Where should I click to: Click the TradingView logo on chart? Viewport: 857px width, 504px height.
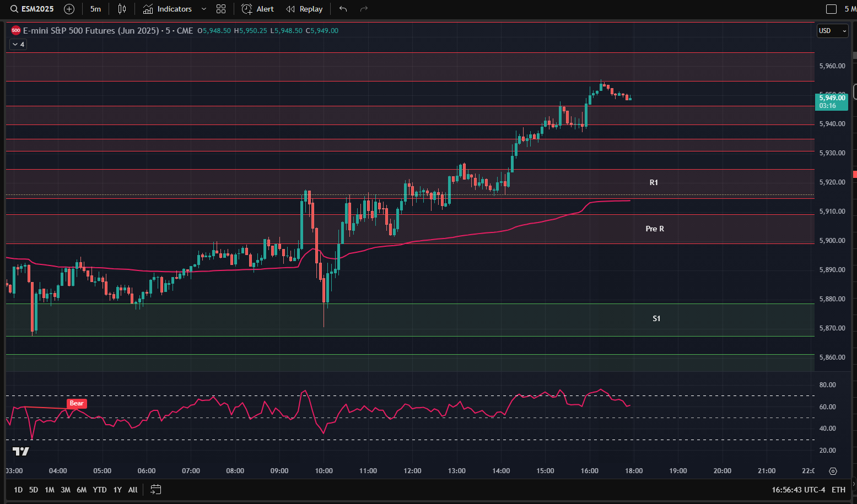coord(21,452)
